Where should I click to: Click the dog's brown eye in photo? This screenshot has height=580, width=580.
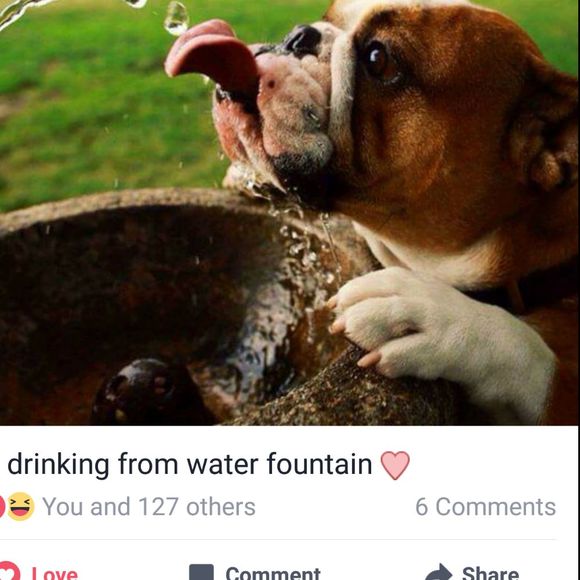(379, 60)
